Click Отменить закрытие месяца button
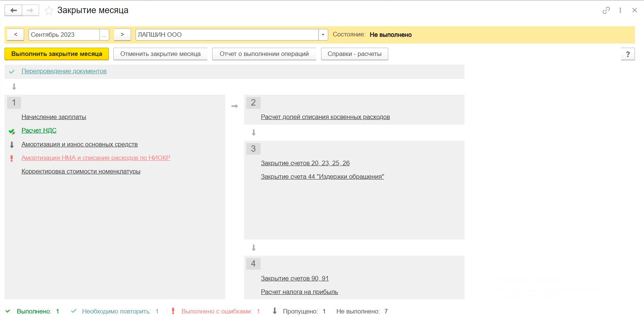644x321 pixels. click(x=160, y=54)
